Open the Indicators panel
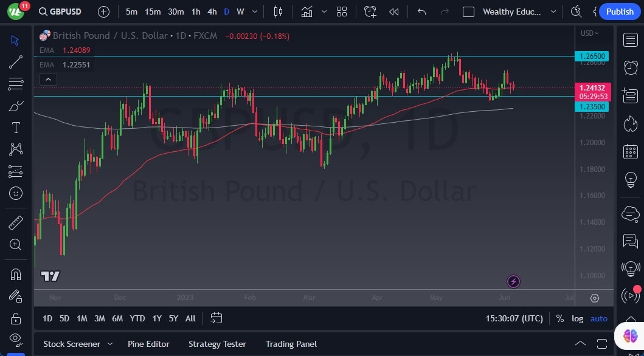 (x=306, y=11)
